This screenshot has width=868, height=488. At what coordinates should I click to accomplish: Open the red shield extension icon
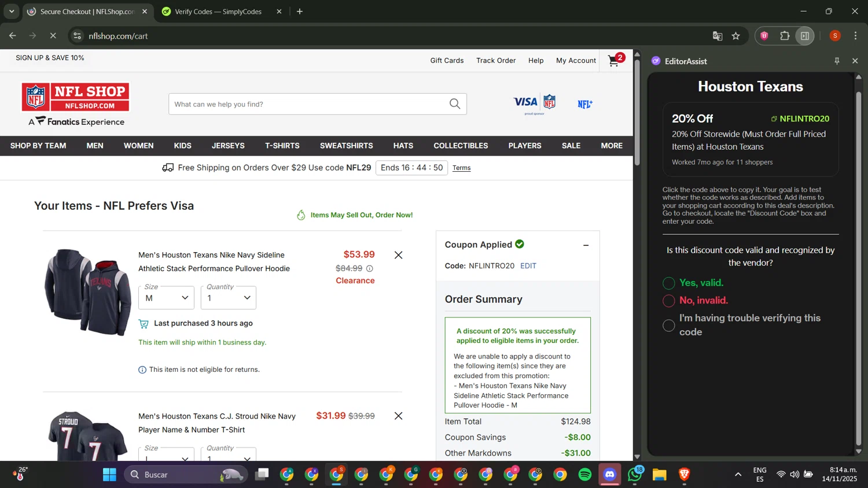[764, 36]
